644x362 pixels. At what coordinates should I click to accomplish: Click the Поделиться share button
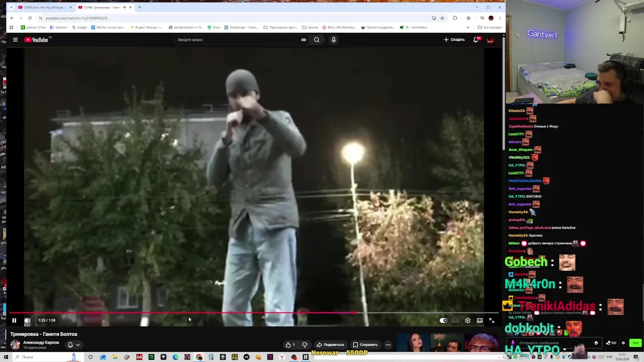coord(330,345)
